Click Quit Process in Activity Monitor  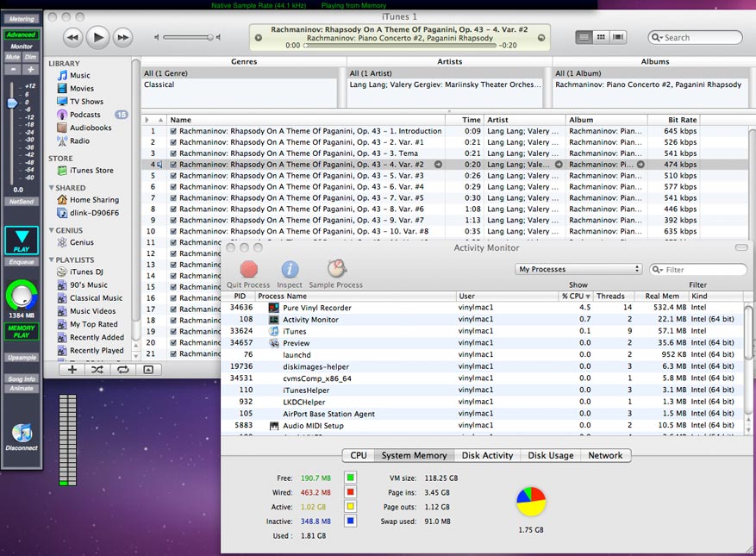point(248,274)
